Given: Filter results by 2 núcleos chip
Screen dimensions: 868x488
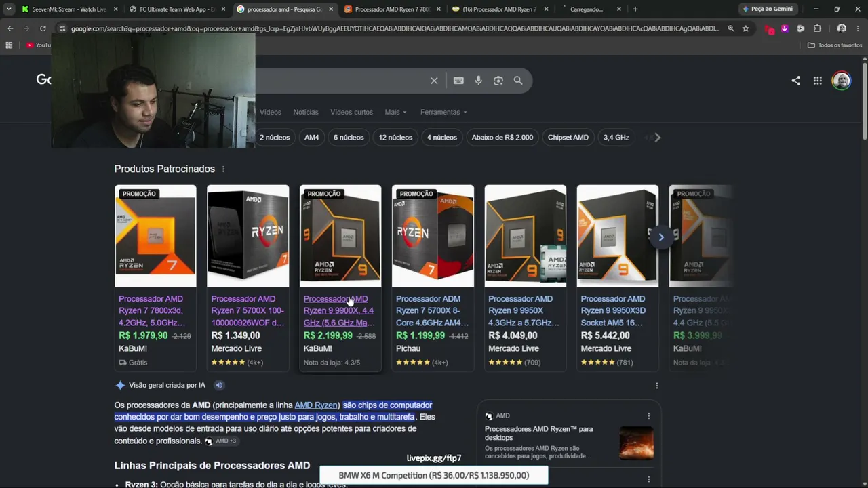Looking at the screenshot, I should pos(275,138).
